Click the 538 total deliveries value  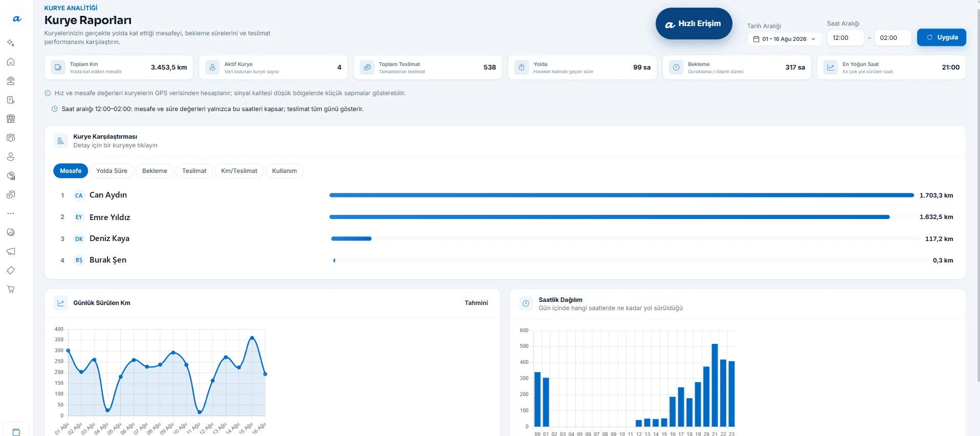pyautogui.click(x=489, y=68)
